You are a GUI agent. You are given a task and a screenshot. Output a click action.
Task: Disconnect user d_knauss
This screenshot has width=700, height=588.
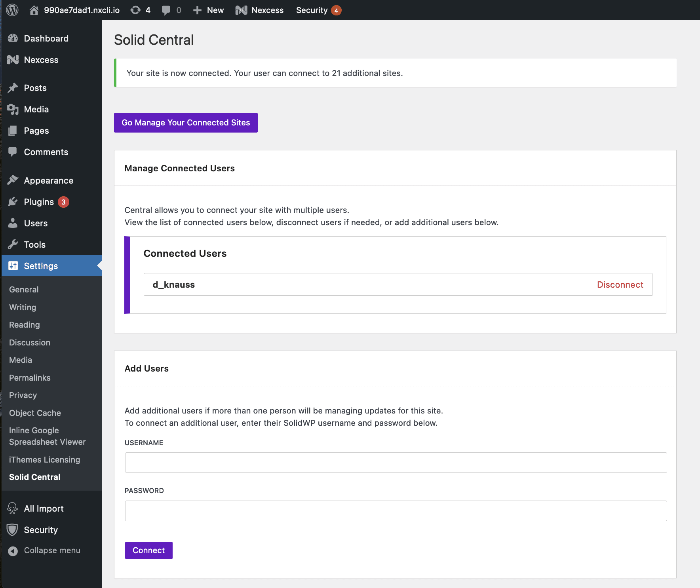620,285
